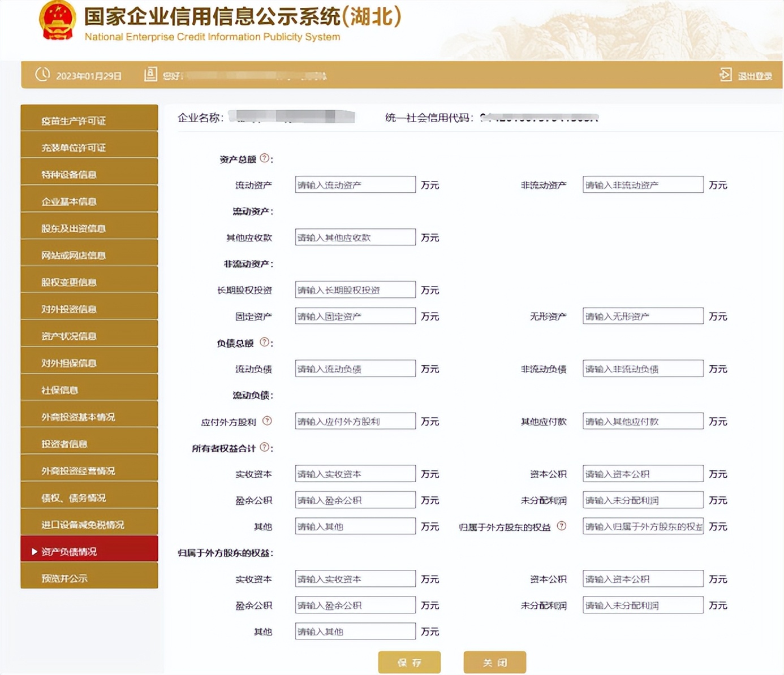Click the logout (退出登录) icon
Image resolution: width=784 pixels, height=675 pixels.
coord(726,74)
